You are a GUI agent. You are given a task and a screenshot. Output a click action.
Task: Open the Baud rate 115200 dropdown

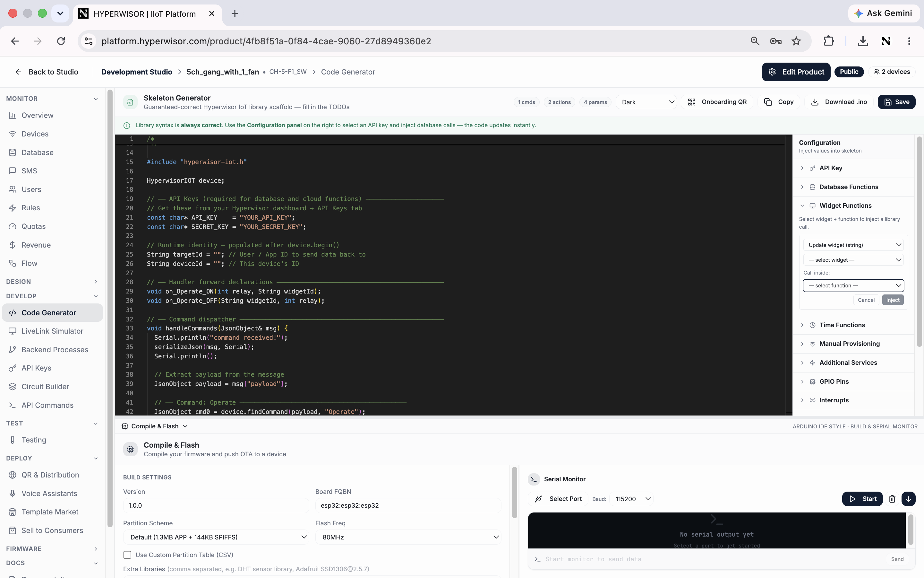631,499
